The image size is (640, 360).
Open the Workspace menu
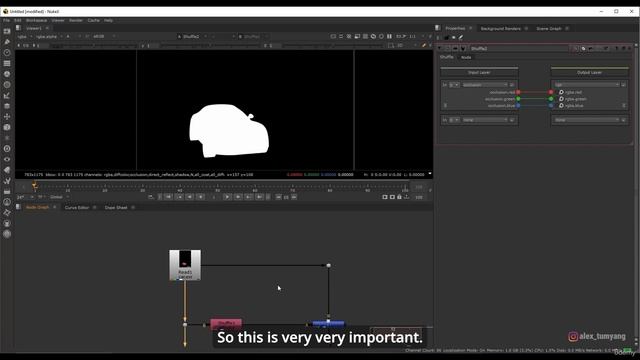pos(37,20)
